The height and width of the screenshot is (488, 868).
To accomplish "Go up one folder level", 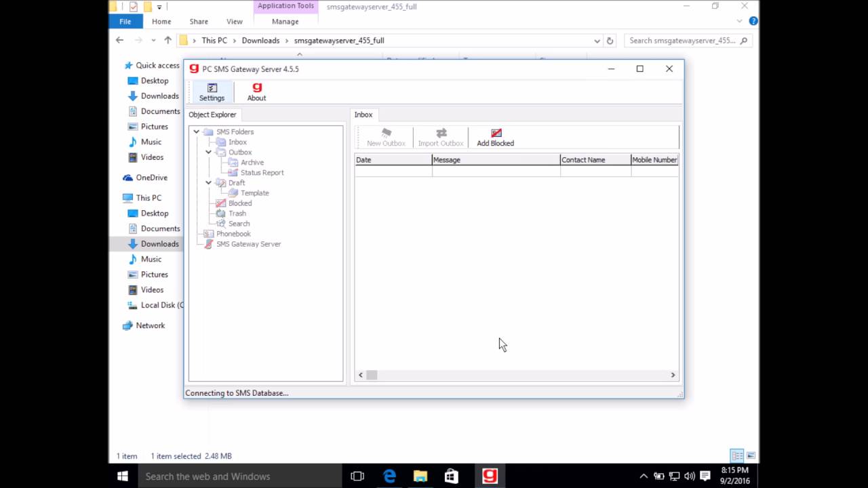I will [167, 41].
